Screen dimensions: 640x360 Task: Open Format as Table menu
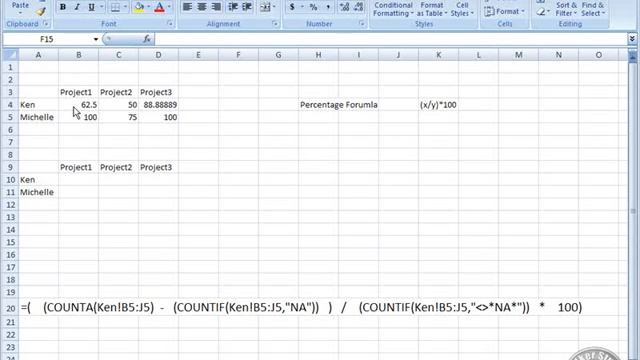432,9
